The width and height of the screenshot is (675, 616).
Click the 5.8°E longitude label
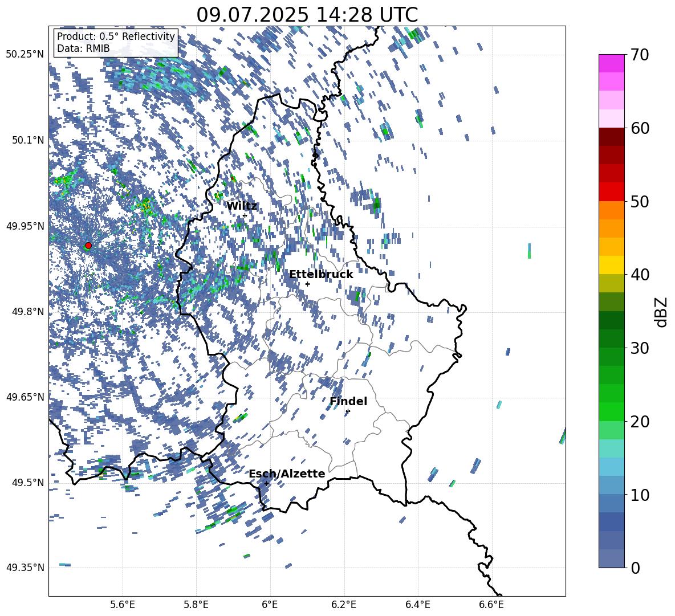click(196, 605)
